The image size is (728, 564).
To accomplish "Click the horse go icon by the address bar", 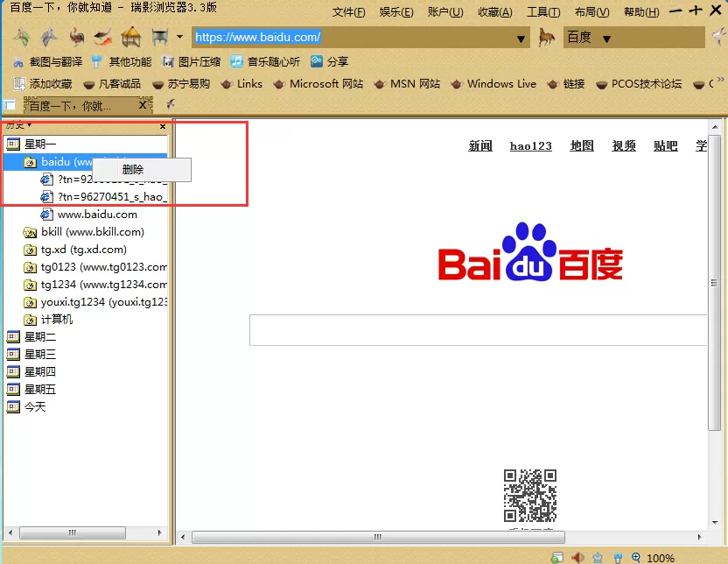I will 547,37.
